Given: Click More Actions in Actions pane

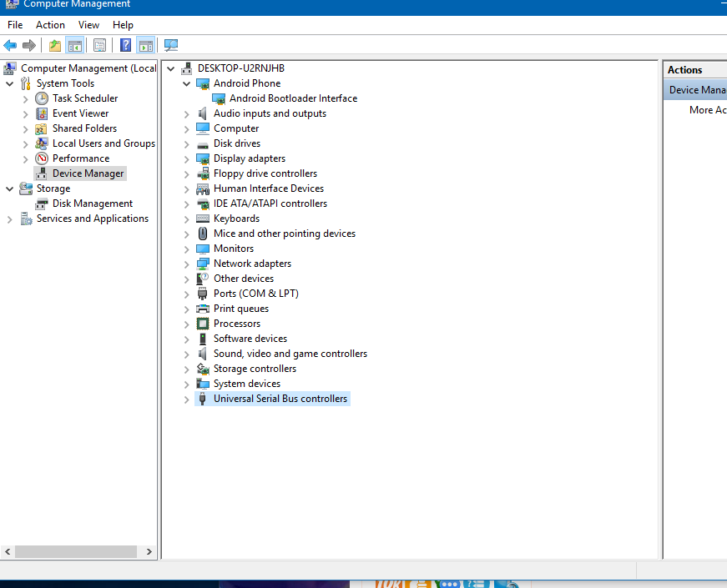Looking at the screenshot, I should coord(707,110).
